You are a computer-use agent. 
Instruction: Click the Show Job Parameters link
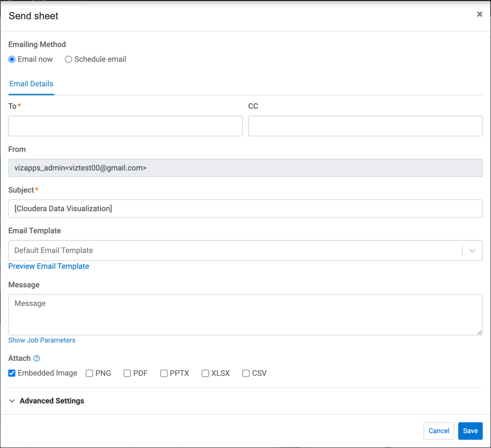(x=42, y=340)
